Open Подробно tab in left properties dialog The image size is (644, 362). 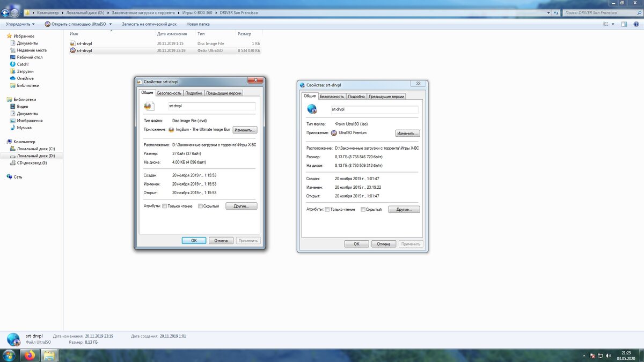tap(194, 93)
